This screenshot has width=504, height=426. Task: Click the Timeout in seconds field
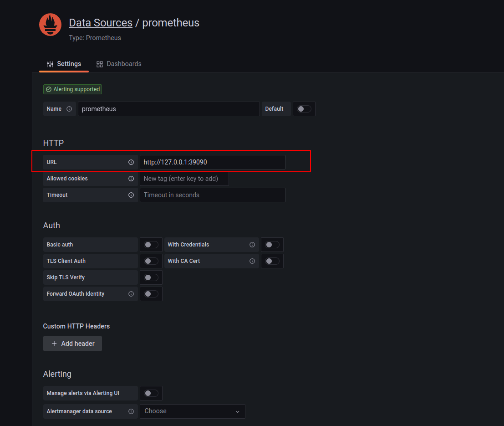[212, 195]
